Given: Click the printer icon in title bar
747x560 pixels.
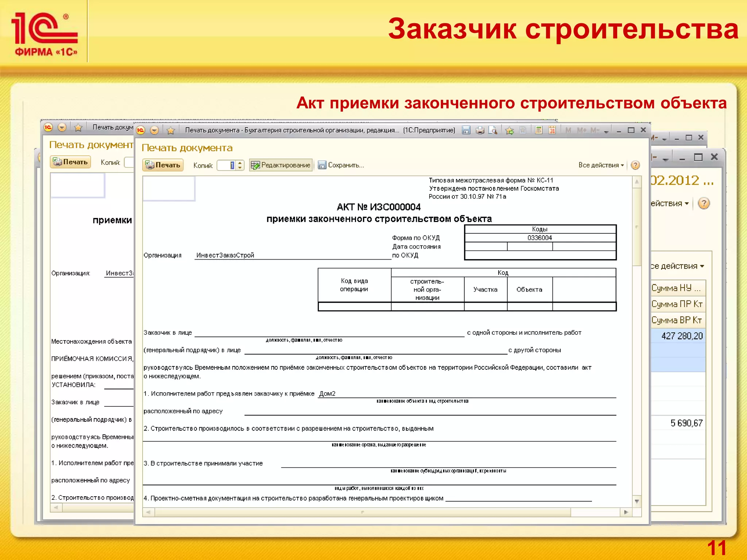Looking at the screenshot, I should click(x=480, y=130).
